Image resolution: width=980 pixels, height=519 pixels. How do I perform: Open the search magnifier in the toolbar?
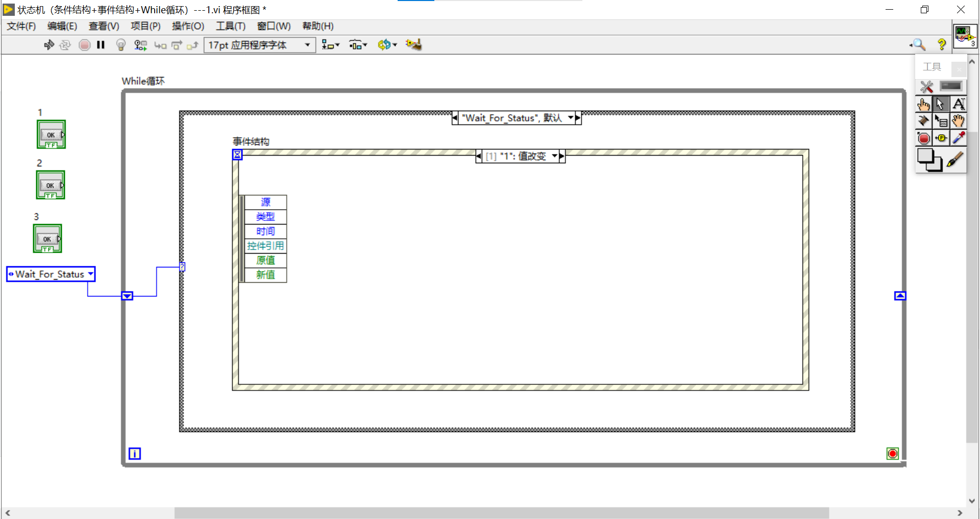918,45
